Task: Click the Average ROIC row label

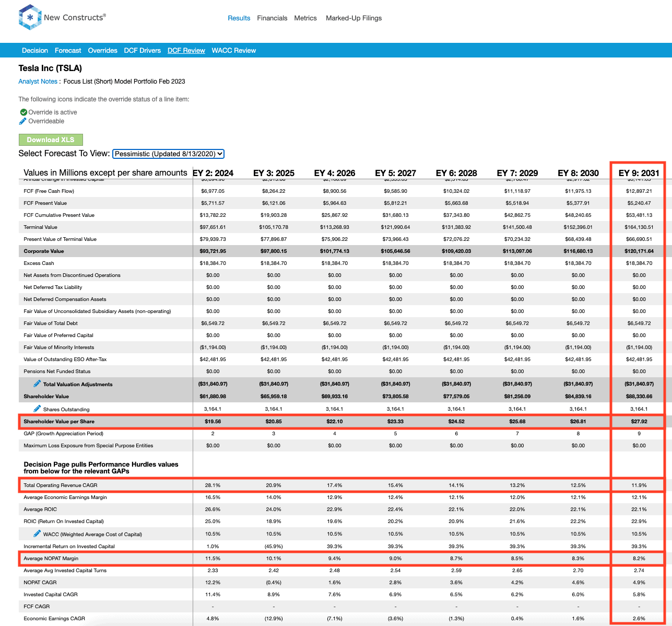Action: pos(40,509)
